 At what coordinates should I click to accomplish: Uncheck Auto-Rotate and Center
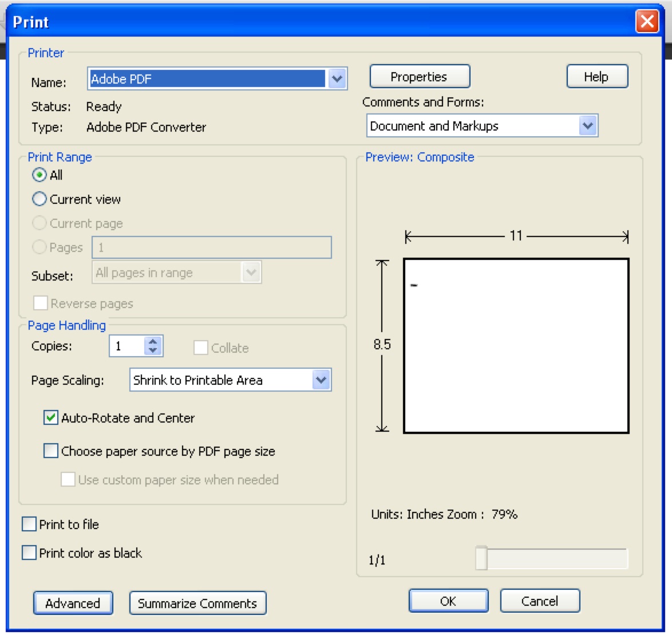pos(51,418)
